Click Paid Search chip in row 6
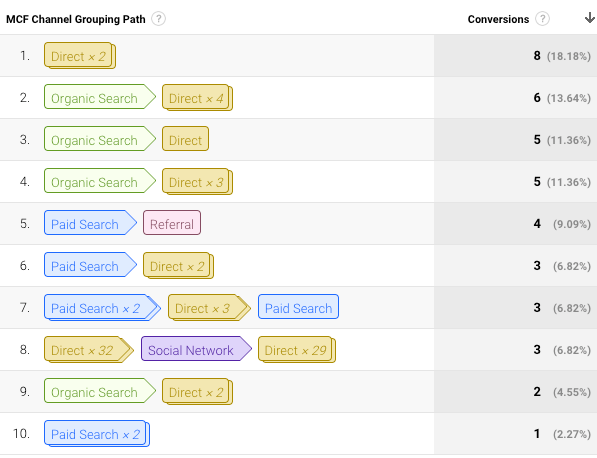This screenshot has width=597, height=458. [x=90, y=266]
